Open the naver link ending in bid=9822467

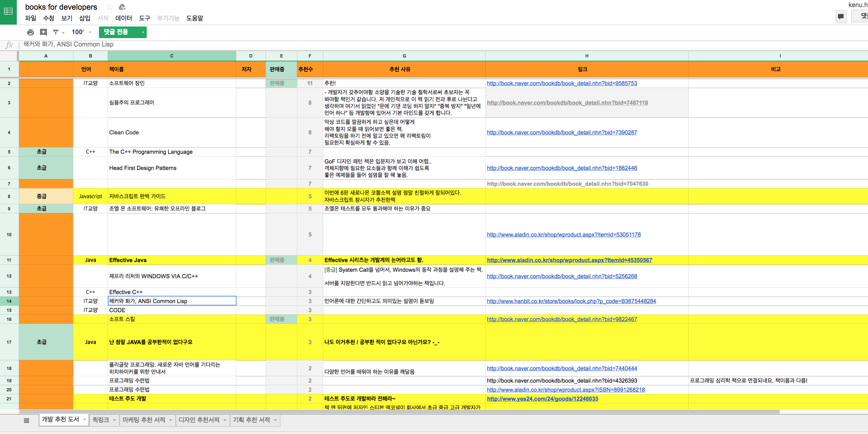pos(562,319)
